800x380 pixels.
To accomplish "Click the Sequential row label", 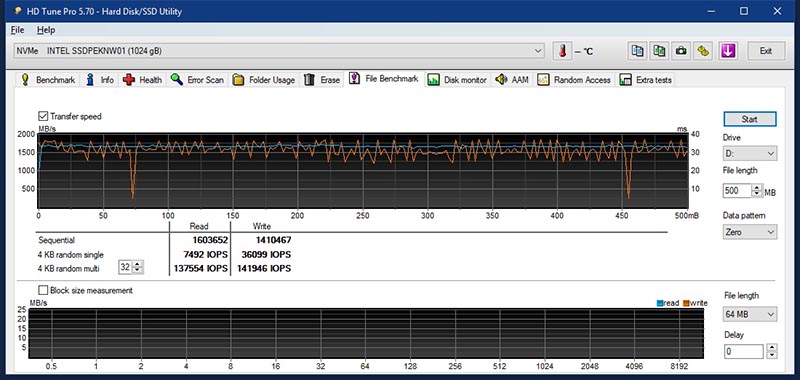I will 56,240.
